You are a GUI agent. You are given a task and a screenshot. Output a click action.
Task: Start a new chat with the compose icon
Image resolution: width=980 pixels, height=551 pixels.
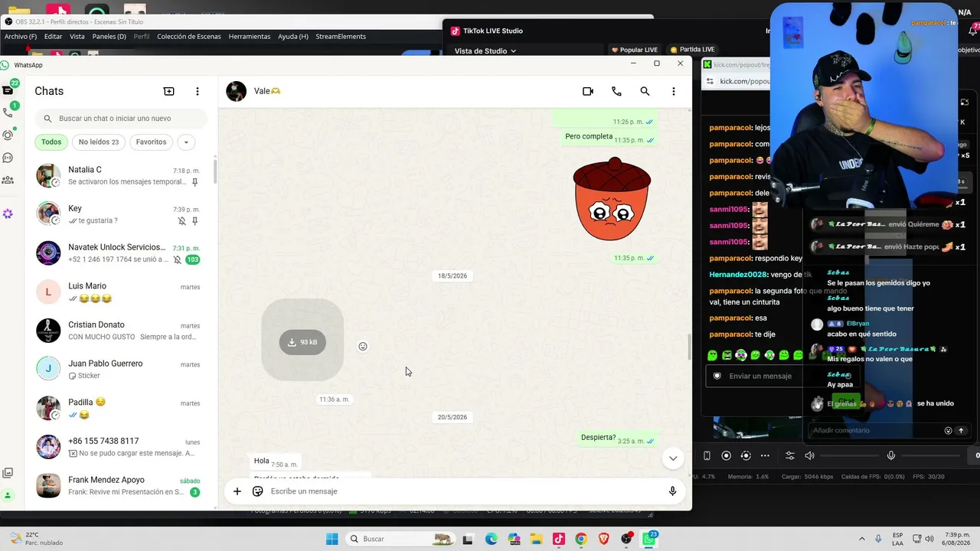point(169,91)
